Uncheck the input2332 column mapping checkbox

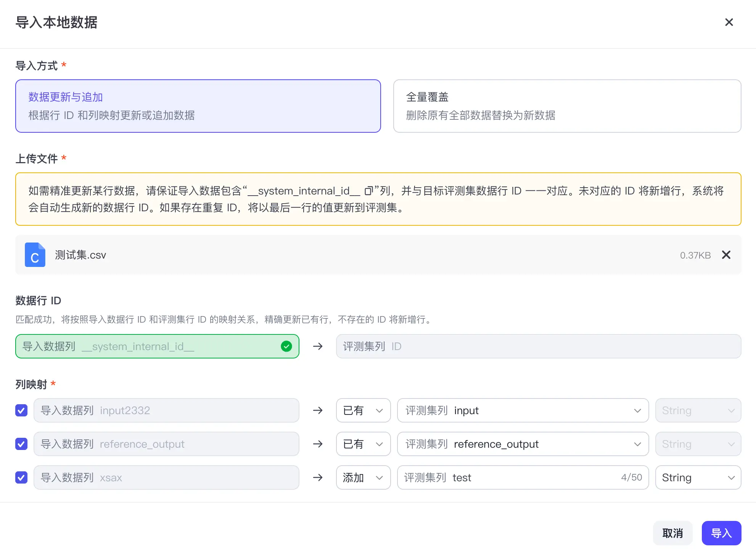coord(21,410)
